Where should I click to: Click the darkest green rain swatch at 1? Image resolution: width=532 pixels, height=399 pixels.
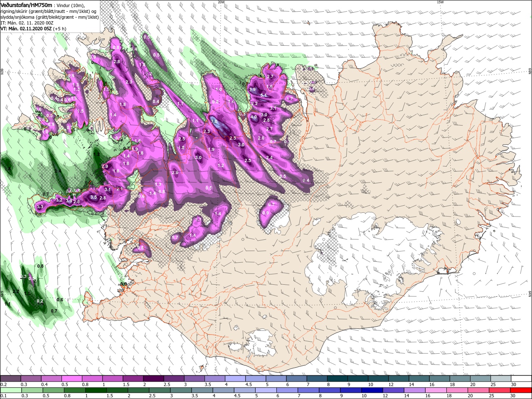(96, 390)
